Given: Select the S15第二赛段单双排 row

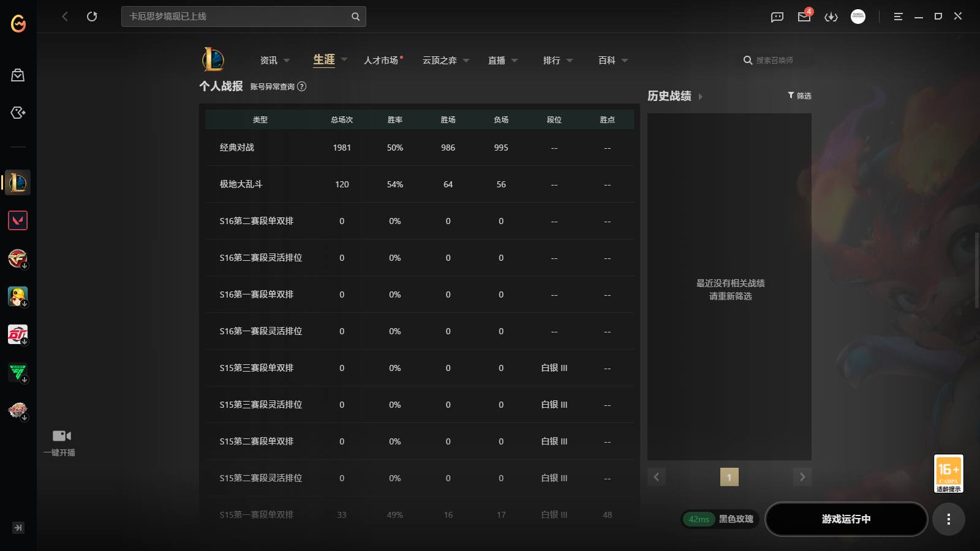Looking at the screenshot, I should point(420,441).
